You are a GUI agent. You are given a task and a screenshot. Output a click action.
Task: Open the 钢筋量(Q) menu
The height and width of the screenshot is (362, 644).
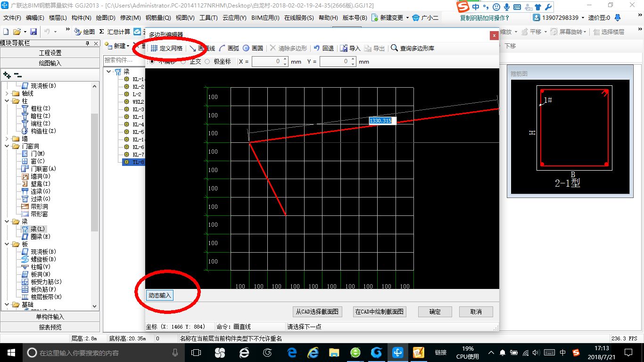tap(158, 18)
